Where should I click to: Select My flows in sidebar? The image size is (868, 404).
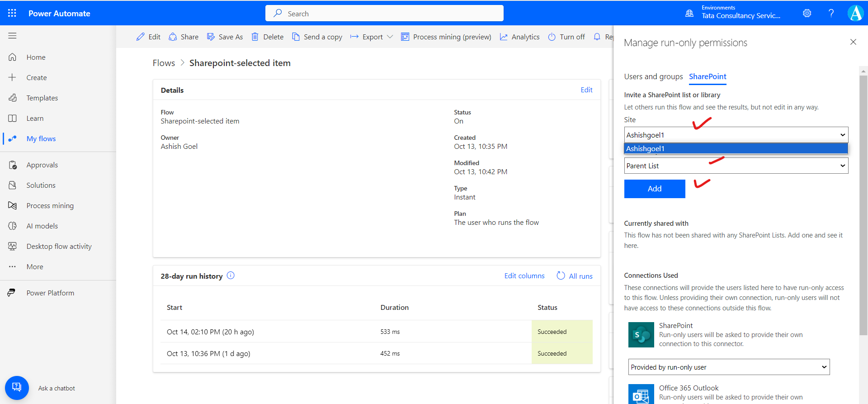pyautogui.click(x=41, y=139)
